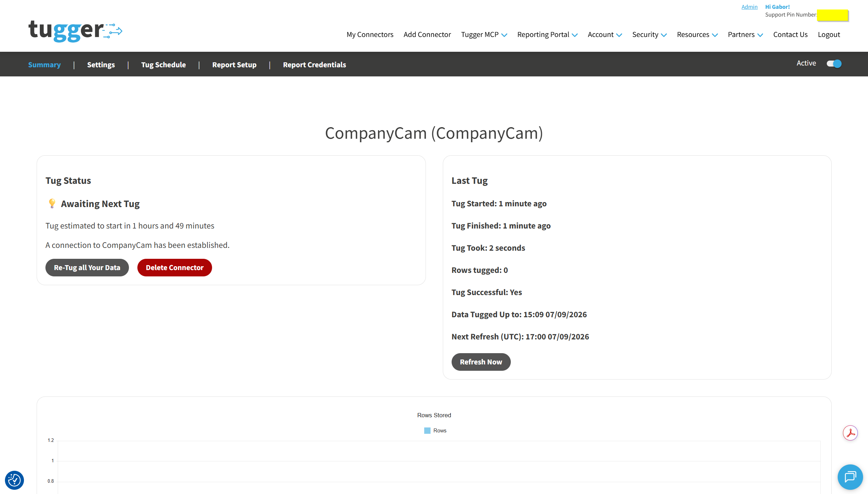The height and width of the screenshot is (494, 868).
Task: Expand the Partners dropdown
Action: (x=745, y=35)
